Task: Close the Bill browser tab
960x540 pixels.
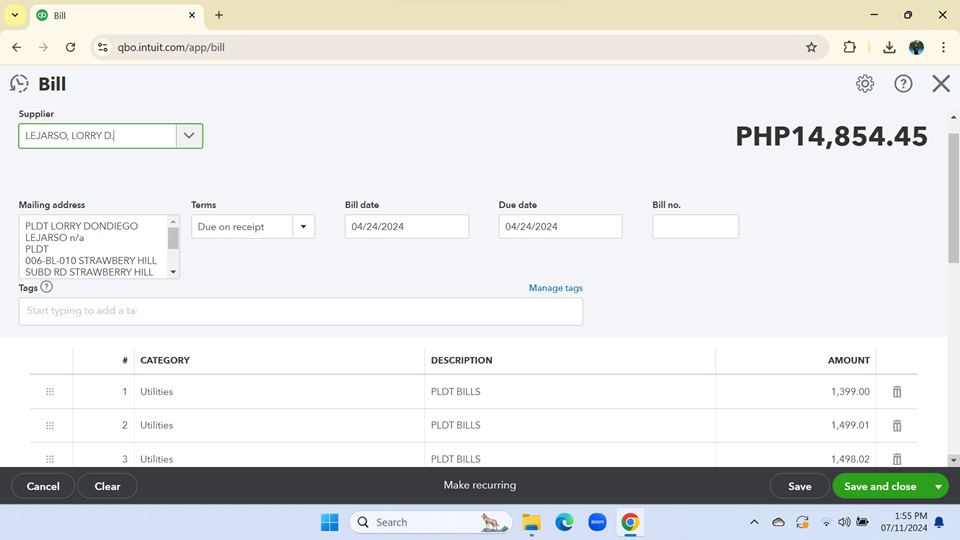Action: 192,15
